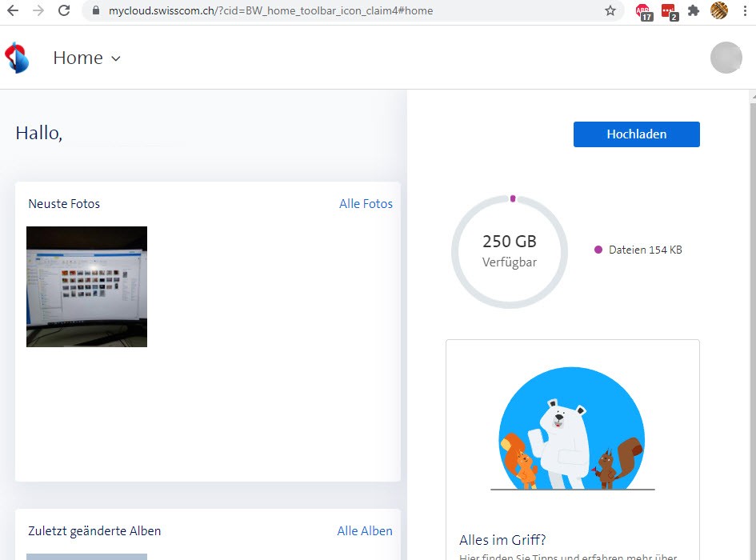Screen dimensions: 756x560
Task: Reload the myCloud page
Action: tap(65, 11)
